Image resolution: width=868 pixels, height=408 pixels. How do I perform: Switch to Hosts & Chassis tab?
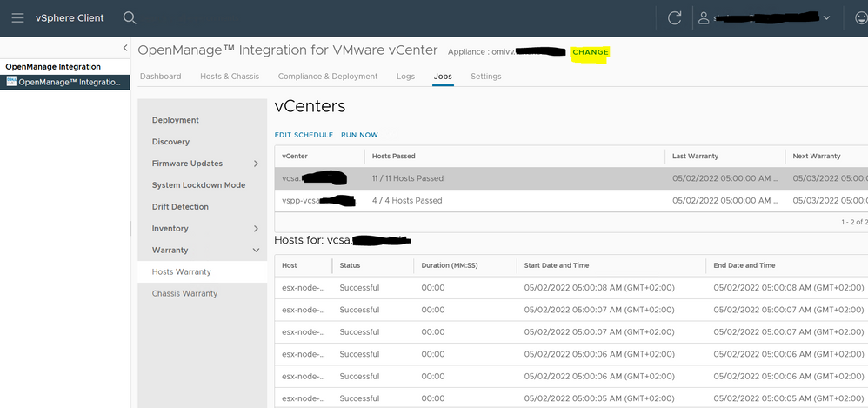230,77
